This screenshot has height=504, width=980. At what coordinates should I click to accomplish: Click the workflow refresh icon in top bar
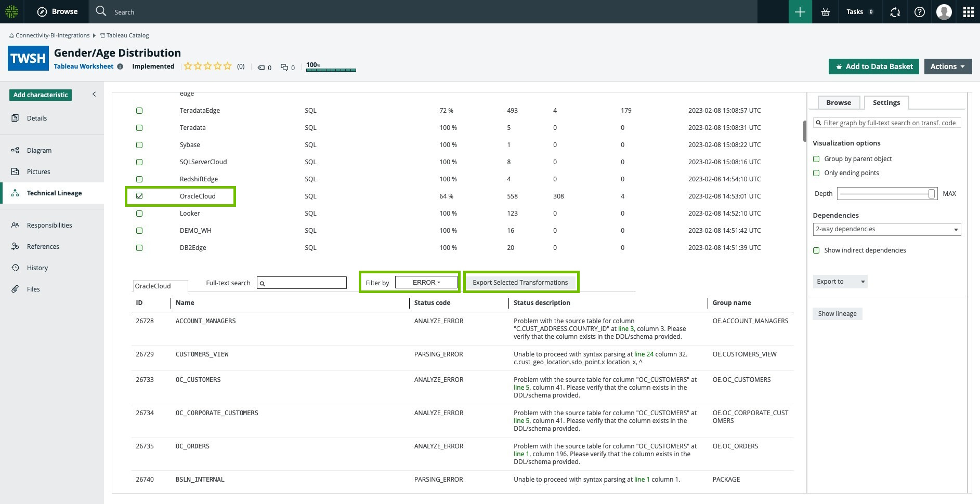tap(895, 12)
